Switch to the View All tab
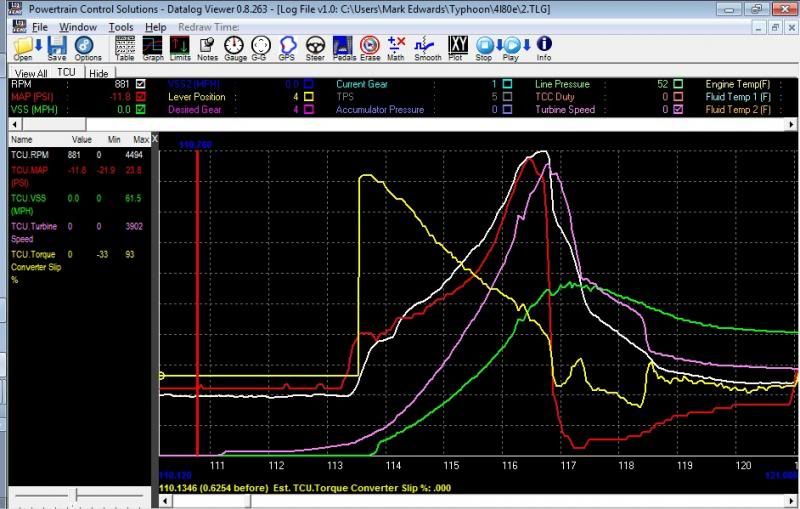This screenshot has width=800, height=509. pyautogui.click(x=31, y=73)
